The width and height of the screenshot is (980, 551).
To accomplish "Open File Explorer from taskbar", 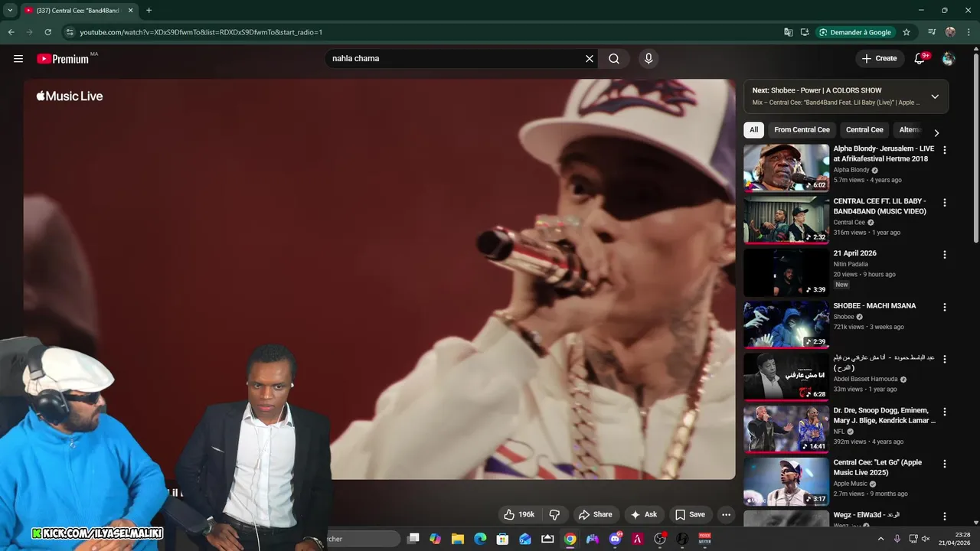I will pyautogui.click(x=458, y=539).
